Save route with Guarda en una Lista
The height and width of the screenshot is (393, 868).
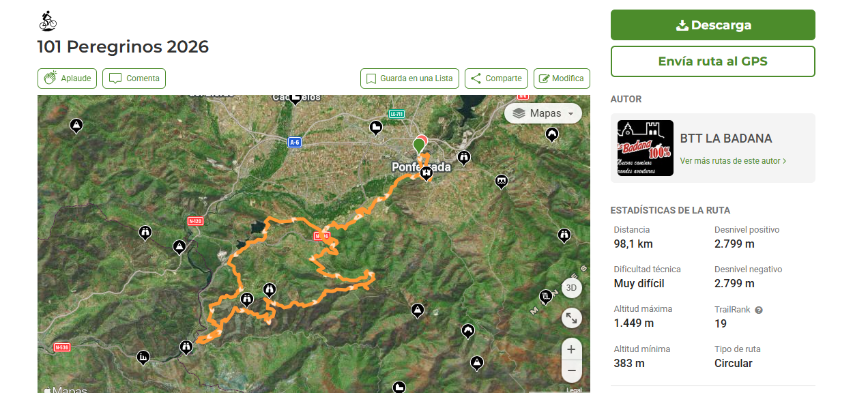[x=409, y=78]
